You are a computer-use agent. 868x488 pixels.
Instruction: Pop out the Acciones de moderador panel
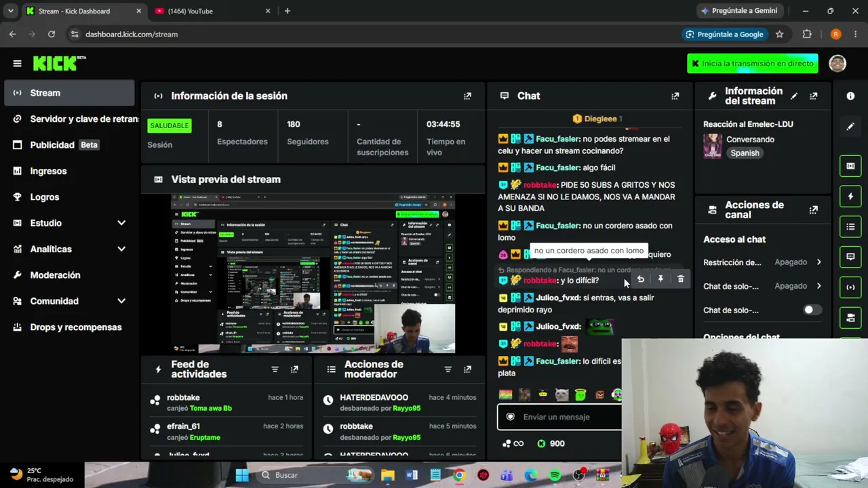(x=467, y=369)
